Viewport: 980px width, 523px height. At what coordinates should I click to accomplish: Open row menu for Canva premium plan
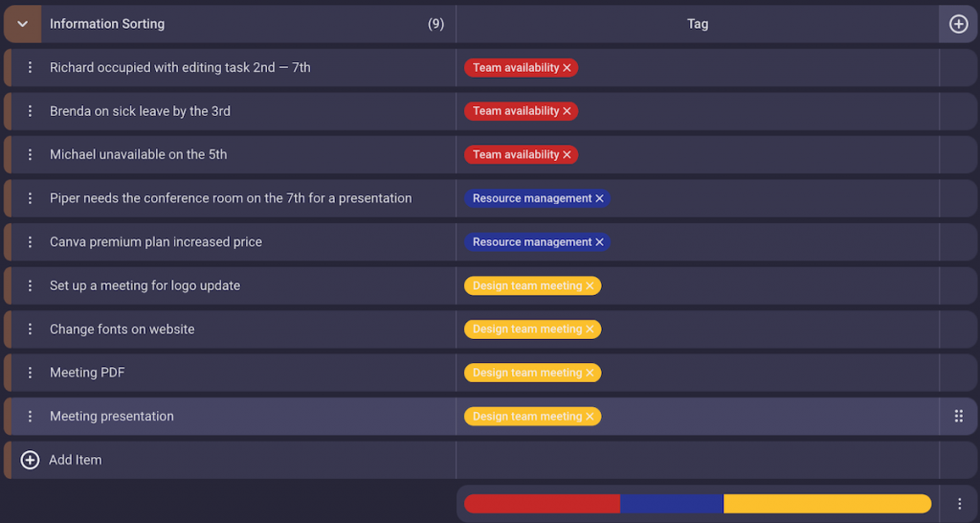click(30, 242)
